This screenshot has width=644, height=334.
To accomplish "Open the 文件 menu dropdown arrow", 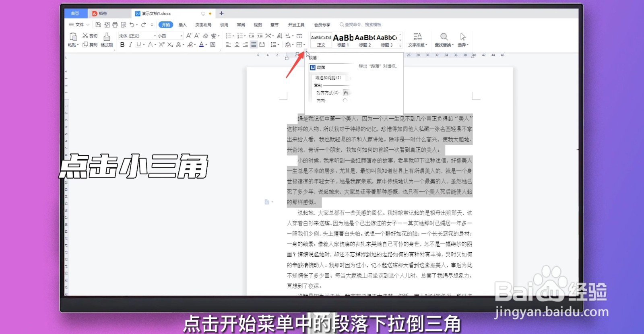I will (88, 25).
